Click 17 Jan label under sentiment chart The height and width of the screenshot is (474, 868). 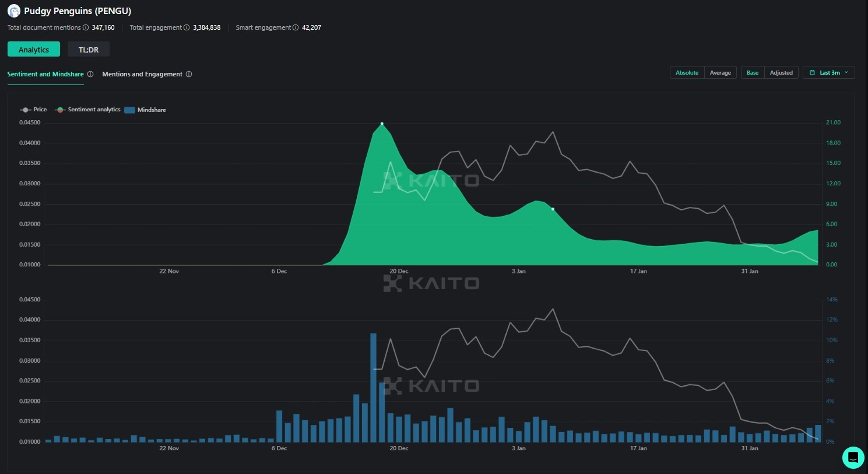tap(638, 271)
